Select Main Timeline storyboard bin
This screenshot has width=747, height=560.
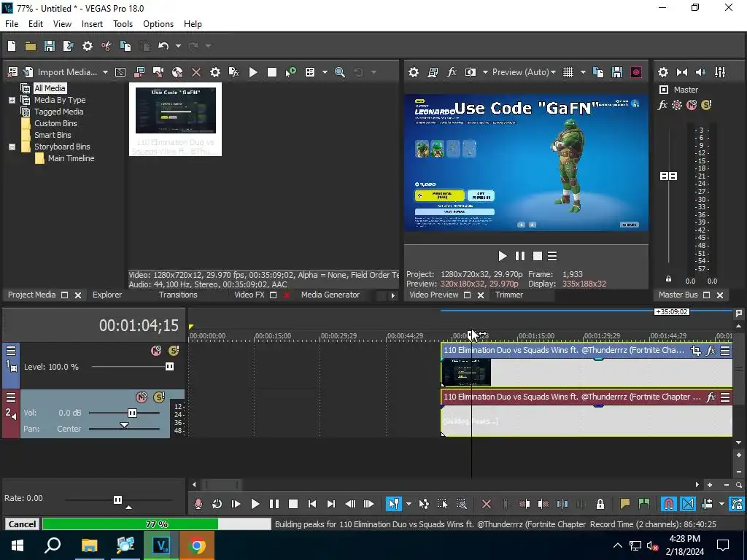(71, 158)
